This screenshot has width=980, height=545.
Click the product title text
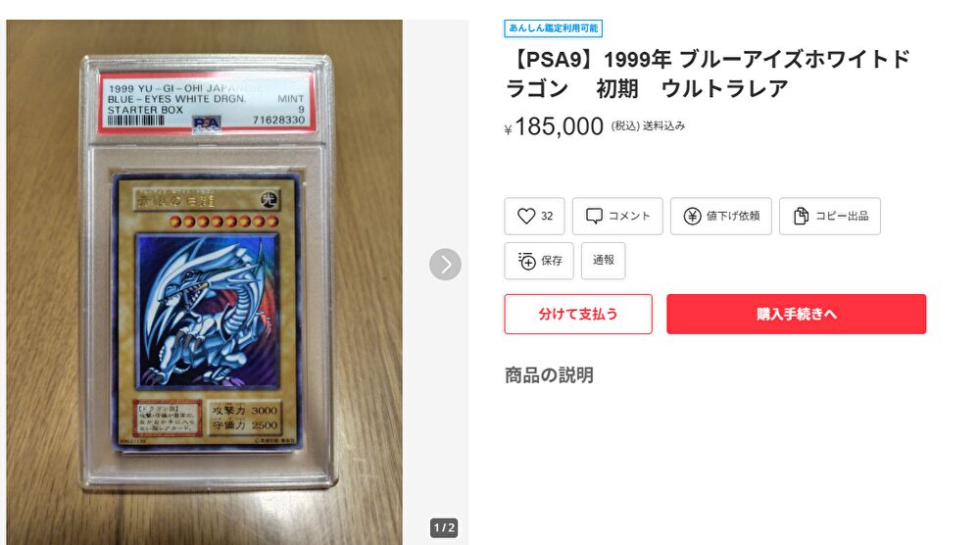pos(708,74)
